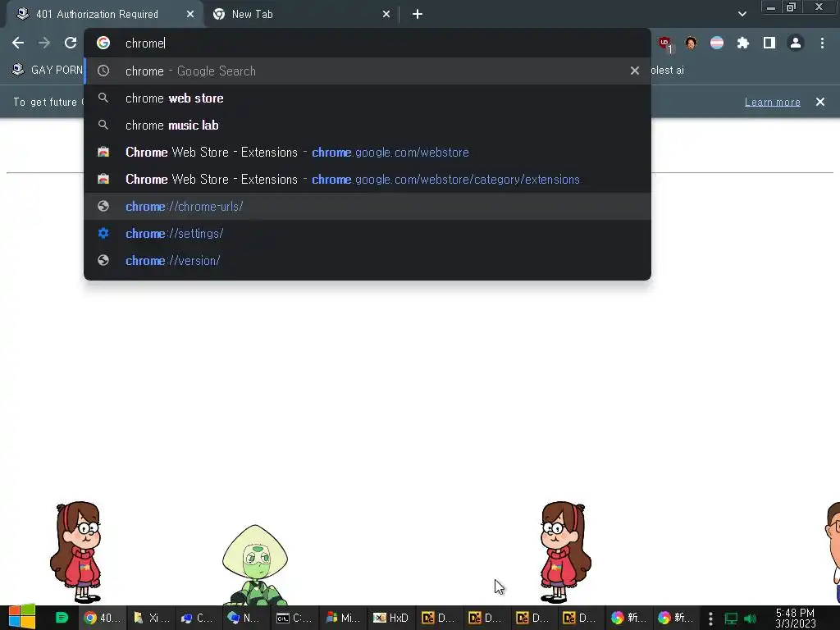840x630 pixels.
Task: Open Chrome's three-dot menu
Action: pyautogui.click(x=822, y=43)
